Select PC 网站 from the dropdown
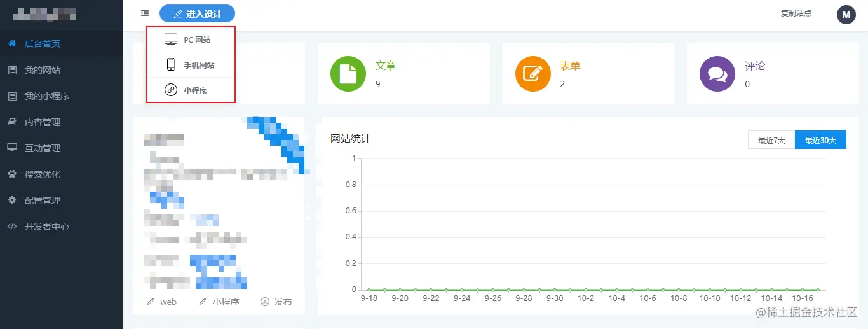This screenshot has width=868, height=329. point(191,39)
